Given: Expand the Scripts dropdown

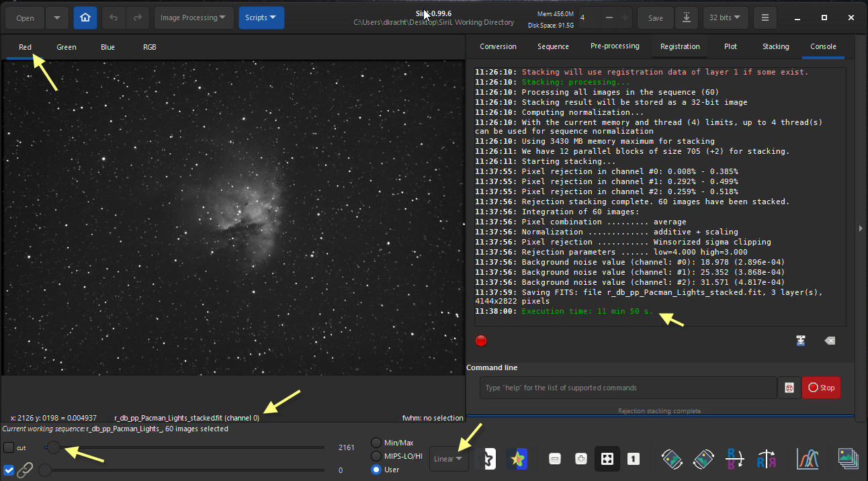Looking at the screenshot, I should (261, 18).
